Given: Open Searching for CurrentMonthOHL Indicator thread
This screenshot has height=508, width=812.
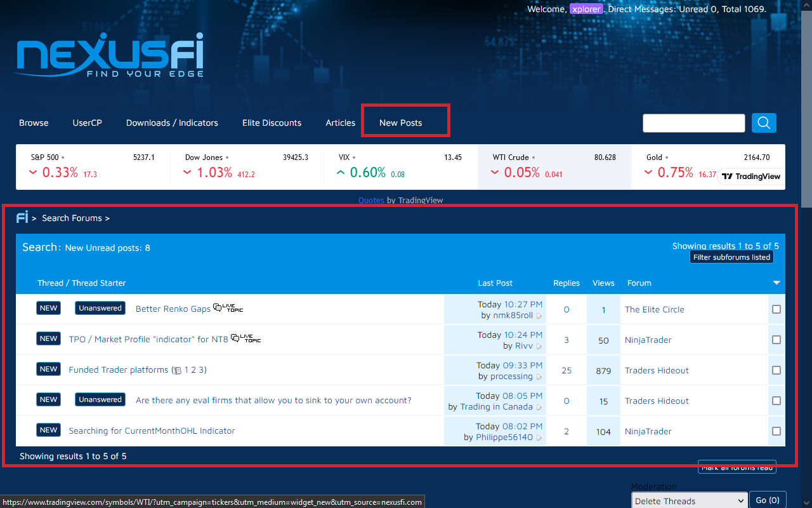Looking at the screenshot, I should [x=152, y=431].
